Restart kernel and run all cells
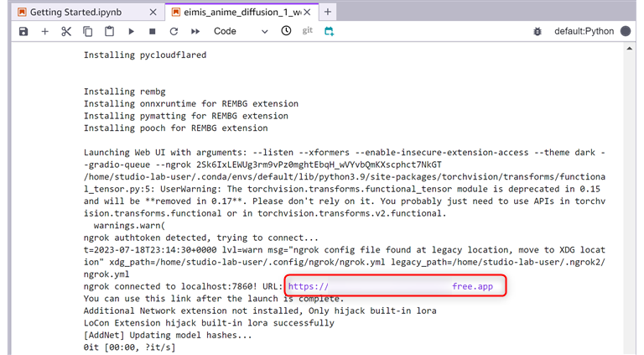Image resolution: width=644 pixels, height=355 pixels. click(195, 31)
